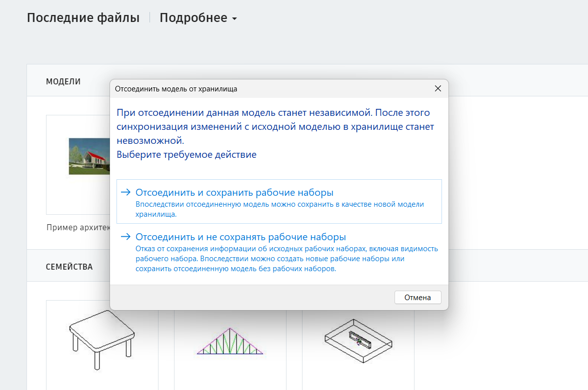The height and width of the screenshot is (390, 588).
Task: Select the Последние файлы heading tab
Action: click(x=83, y=17)
